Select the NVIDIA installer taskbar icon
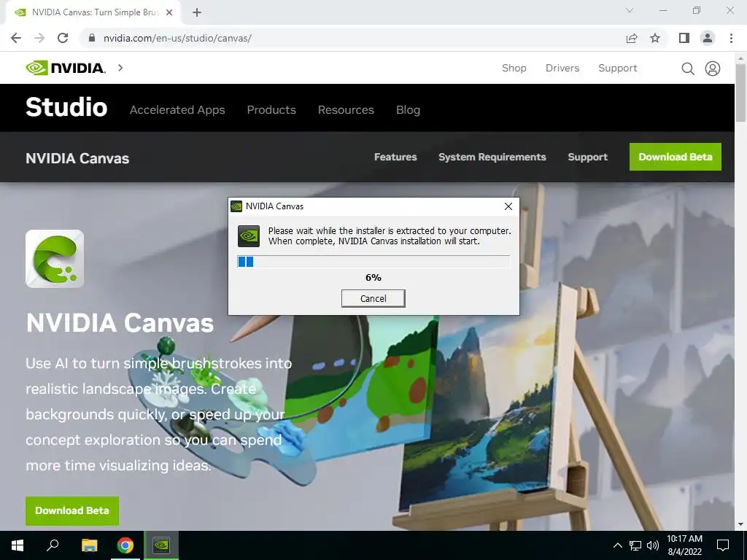 161,545
